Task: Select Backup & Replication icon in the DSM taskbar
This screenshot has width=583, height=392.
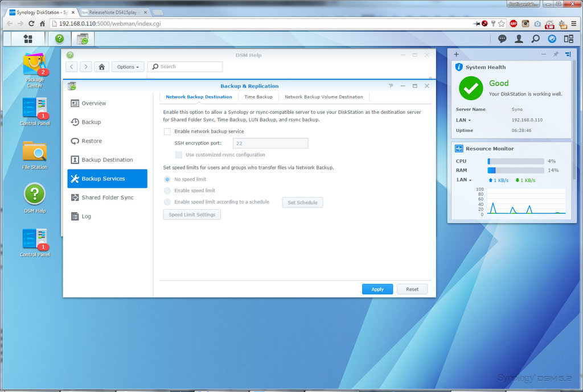Action: coord(83,39)
